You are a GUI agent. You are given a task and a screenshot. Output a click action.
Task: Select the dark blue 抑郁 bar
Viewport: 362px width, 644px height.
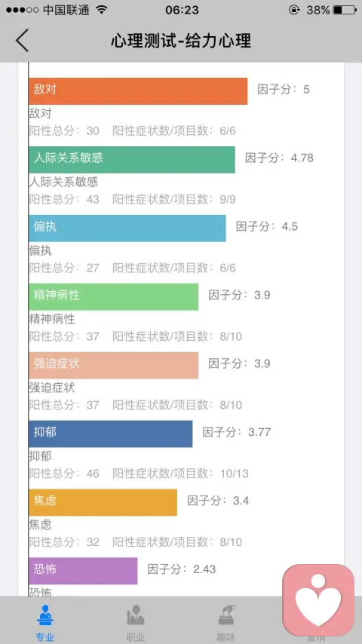pos(111,434)
